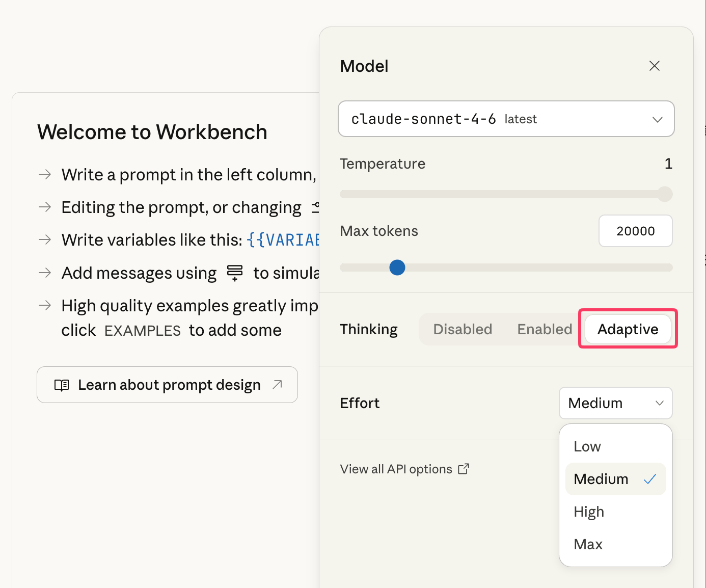Click the arrow icon before High quality examples
This screenshot has width=706, height=588.
tap(45, 305)
